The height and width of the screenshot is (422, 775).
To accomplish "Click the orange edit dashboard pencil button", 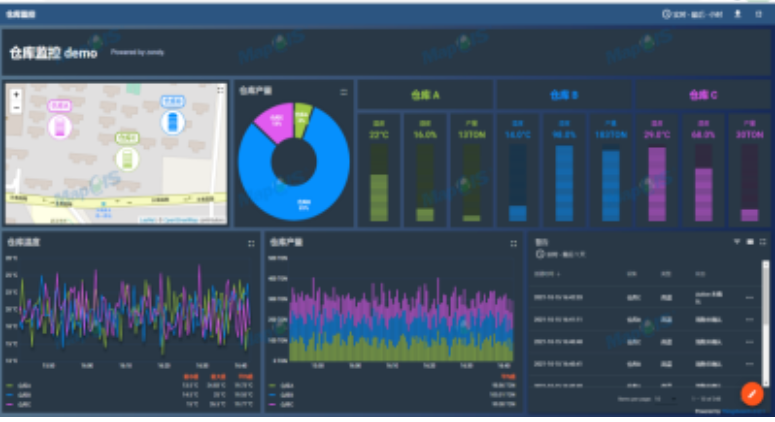I will pos(750,393).
